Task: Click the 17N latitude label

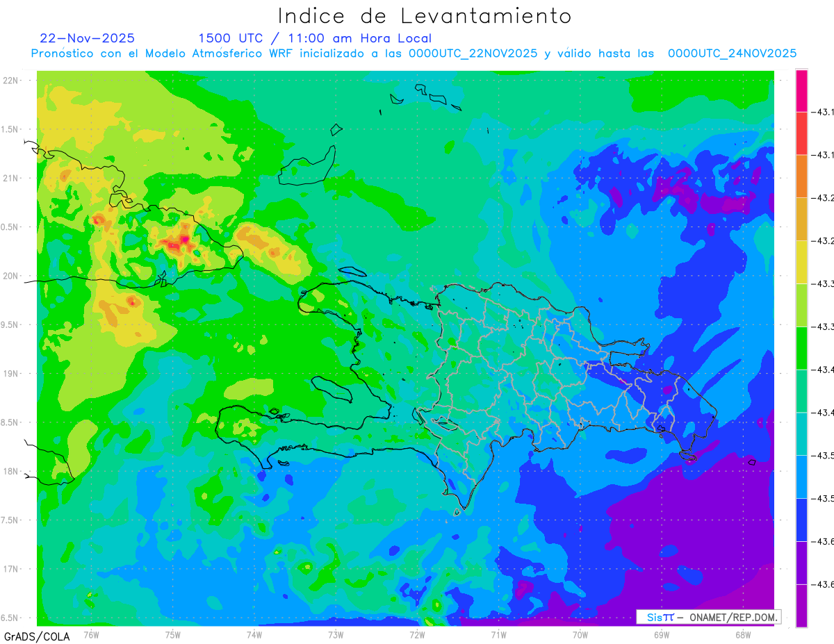Action: 10,569
